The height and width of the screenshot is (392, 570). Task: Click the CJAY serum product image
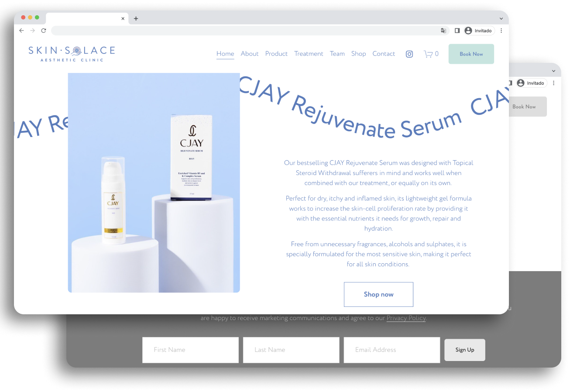click(154, 182)
